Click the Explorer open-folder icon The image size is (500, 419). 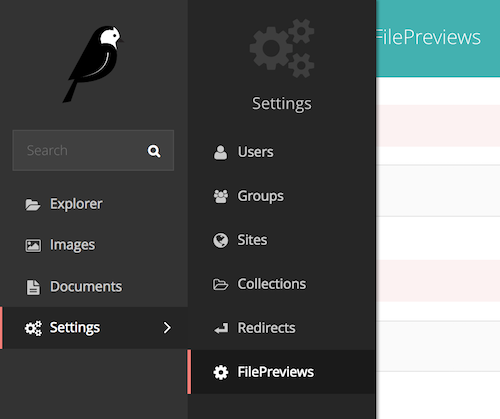33,204
